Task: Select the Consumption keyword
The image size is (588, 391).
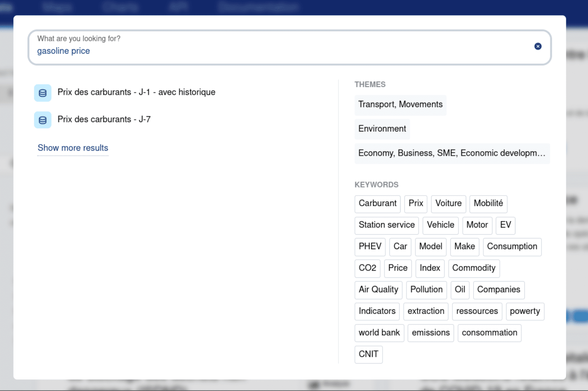Action: pyautogui.click(x=512, y=247)
